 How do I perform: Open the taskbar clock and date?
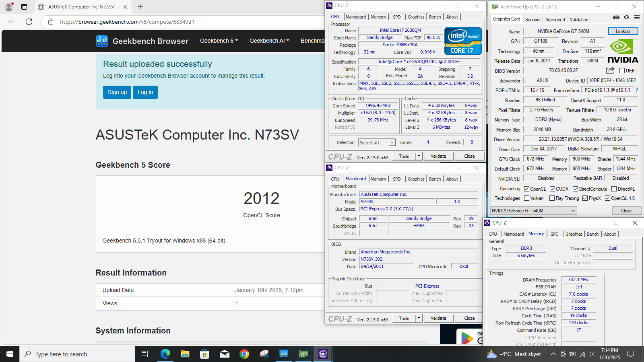[x=610, y=354]
